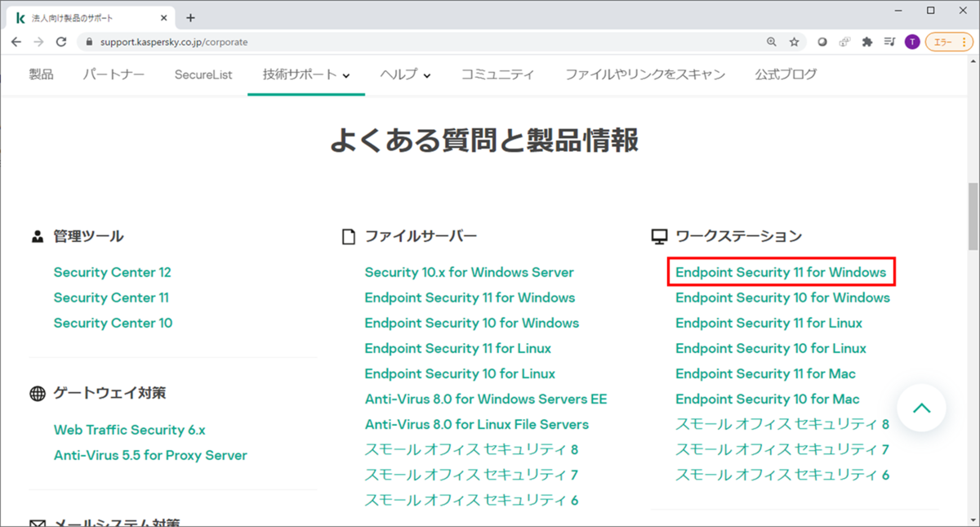
Task: Open the browser extensions puzzle icon
Action: pyautogui.click(x=866, y=42)
